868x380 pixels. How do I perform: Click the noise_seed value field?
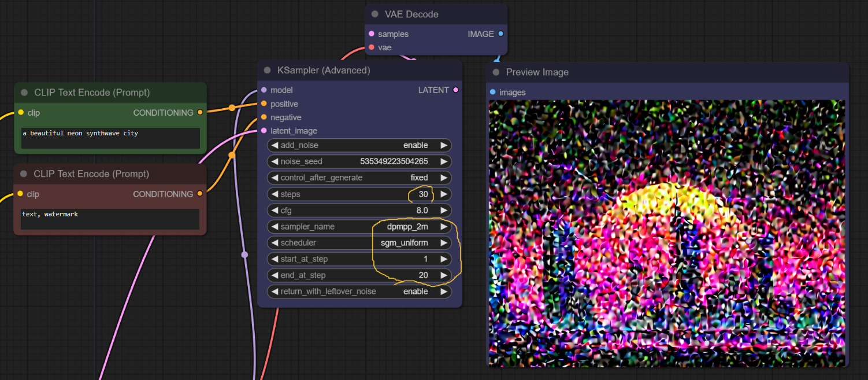pos(359,162)
